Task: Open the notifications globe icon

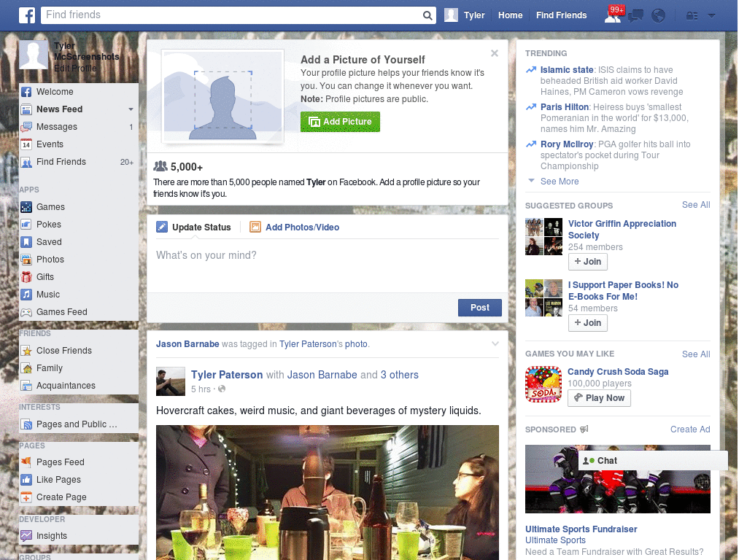Action: pos(659,16)
